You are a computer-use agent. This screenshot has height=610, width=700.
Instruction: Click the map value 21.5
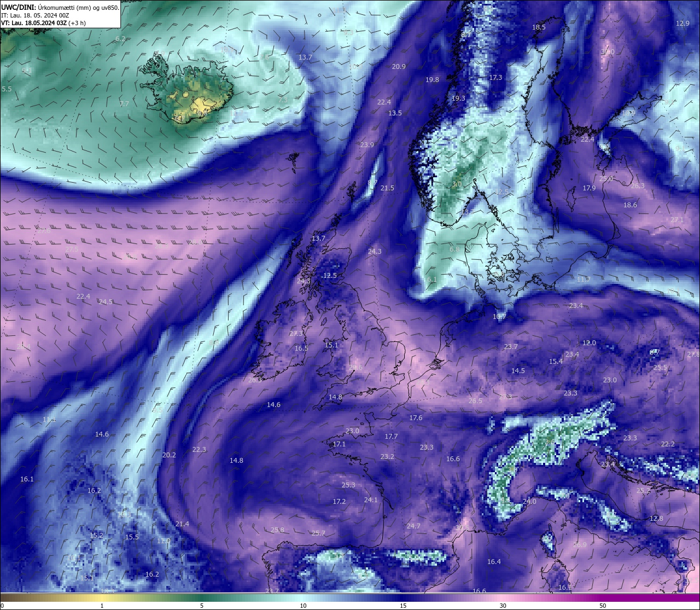pos(387,188)
